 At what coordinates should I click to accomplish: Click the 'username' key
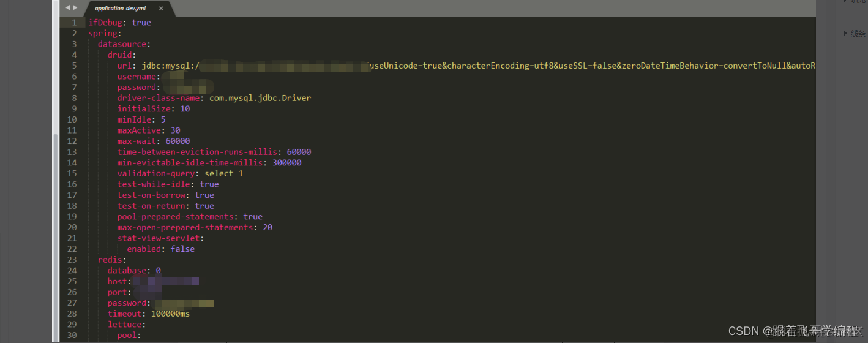[x=137, y=77]
